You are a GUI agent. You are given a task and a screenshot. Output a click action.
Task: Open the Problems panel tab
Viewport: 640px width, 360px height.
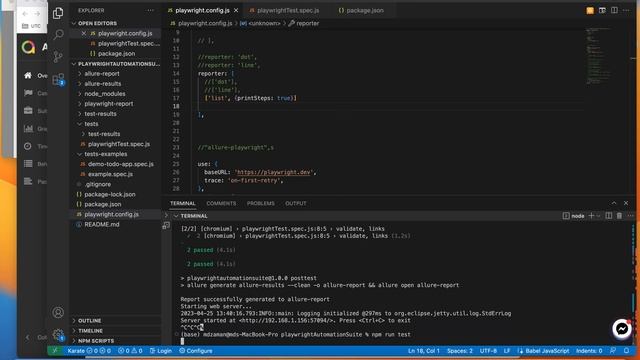(x=260, y=203)
